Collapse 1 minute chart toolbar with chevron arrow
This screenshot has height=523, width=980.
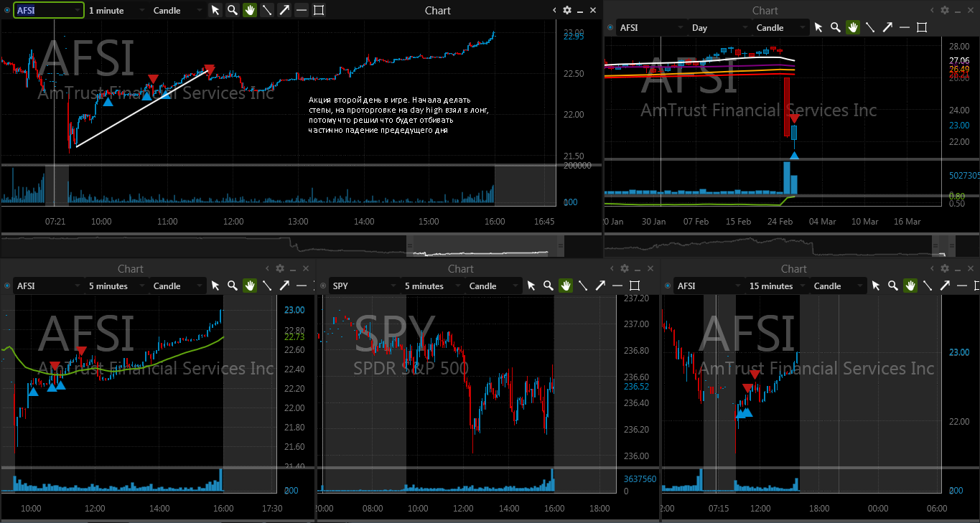[x=555, y=10]
